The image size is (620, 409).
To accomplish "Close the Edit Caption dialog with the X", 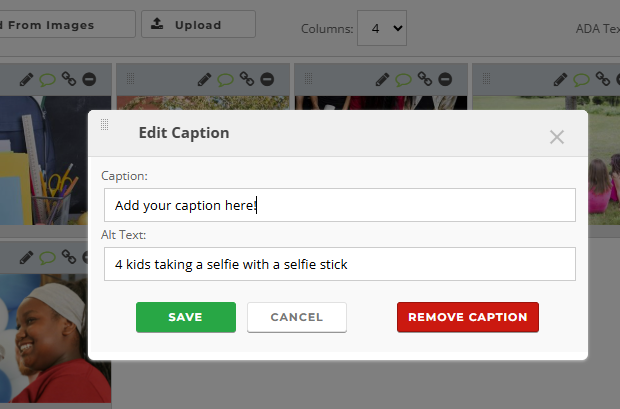I will (557, 137).
